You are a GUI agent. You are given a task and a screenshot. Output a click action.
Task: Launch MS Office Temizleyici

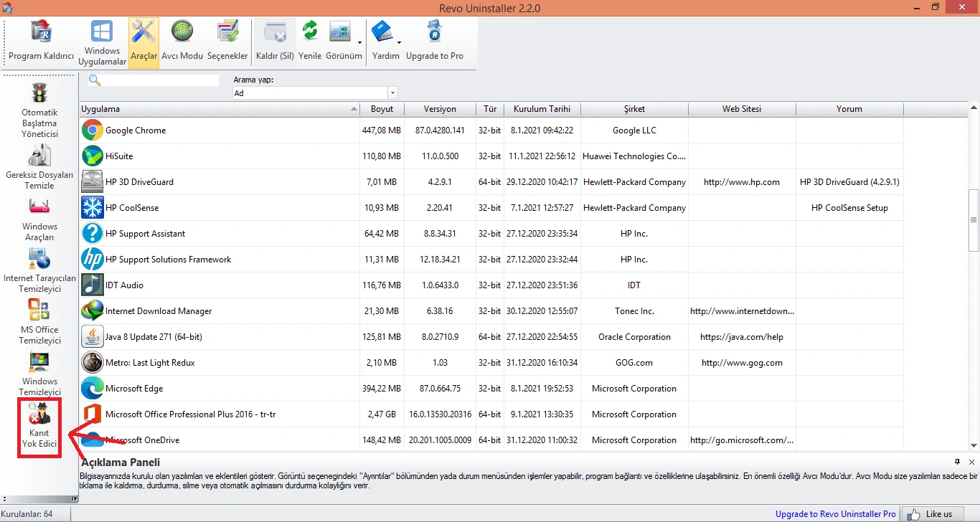click(x=39, y=322)
